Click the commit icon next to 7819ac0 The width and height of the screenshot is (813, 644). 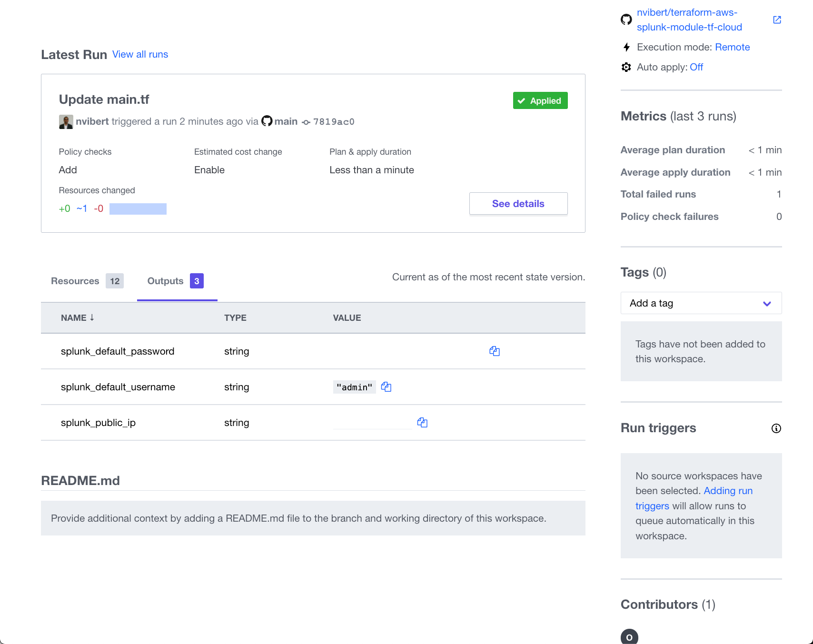(x=306, y=122)
